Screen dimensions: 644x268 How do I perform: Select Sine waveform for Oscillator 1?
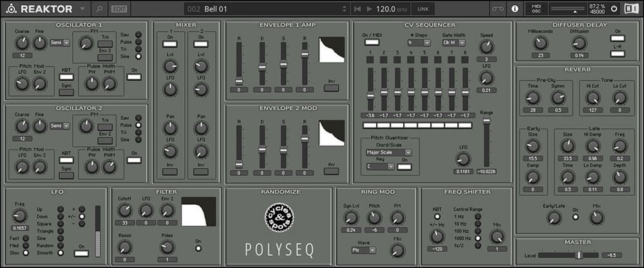click(x=138, y=56)
